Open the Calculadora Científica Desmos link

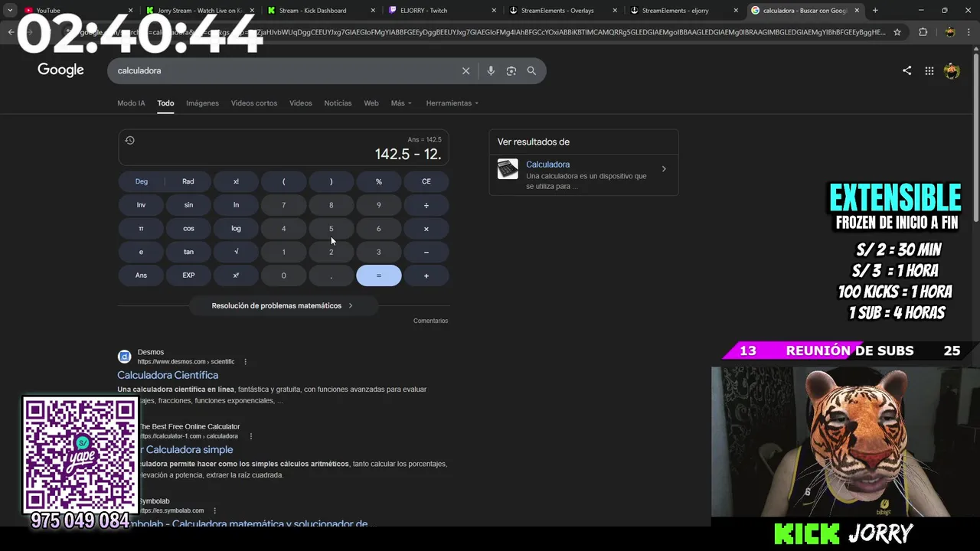[168, 375]
